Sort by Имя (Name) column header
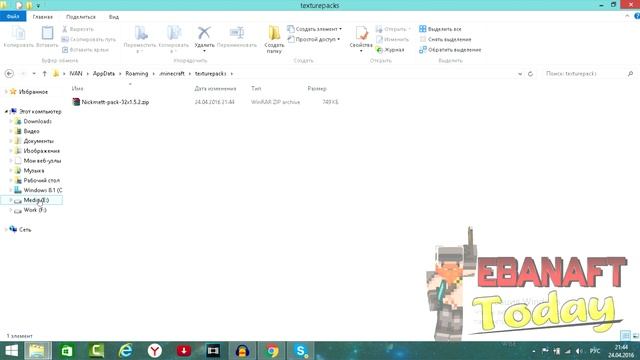Viewport: 640px width, 360px height. coord(78,89)
